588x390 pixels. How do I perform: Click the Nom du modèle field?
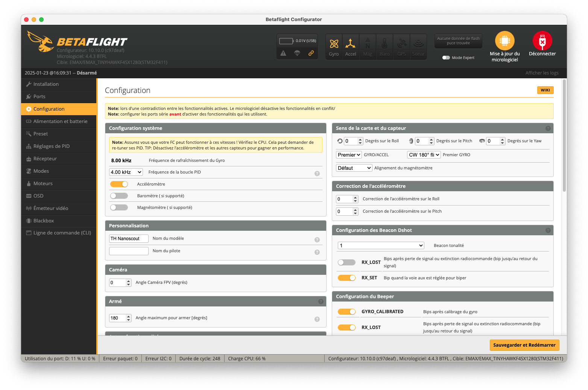coord(129,239)
